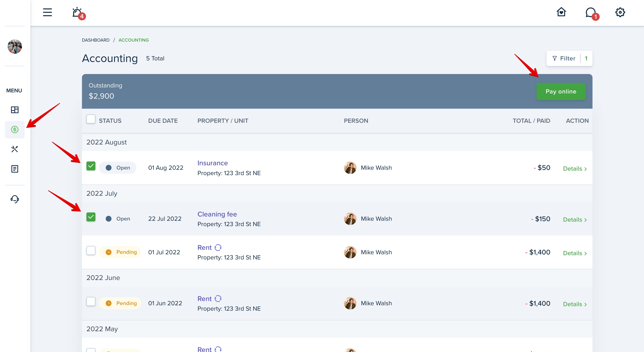
Task: Sort by PROPERTY / UNIT column header
Action: tap(223, 121)
